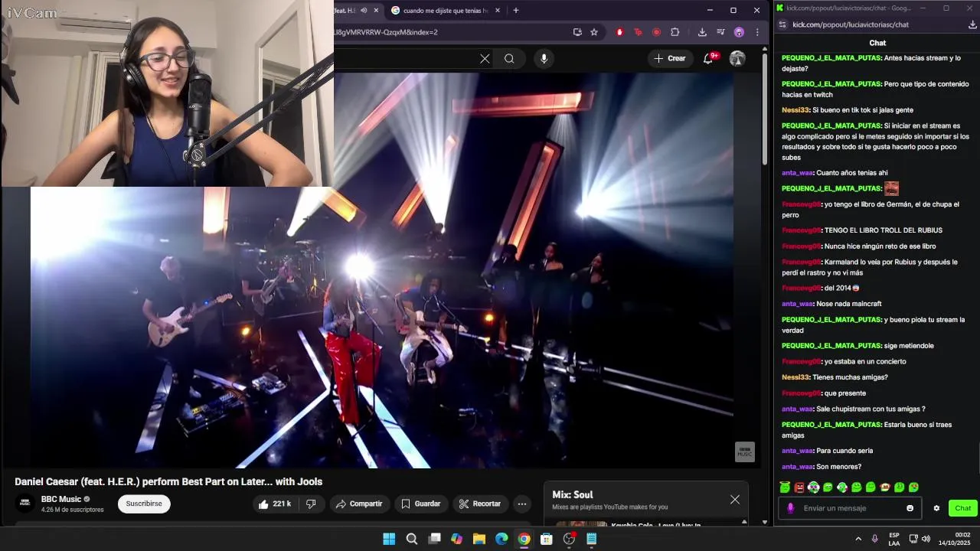Open the red hand ad-blocker extension

tap(619, 32)
